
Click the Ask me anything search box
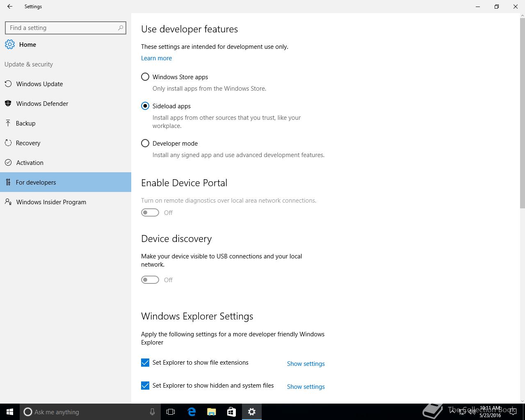(x=89, y=412)
